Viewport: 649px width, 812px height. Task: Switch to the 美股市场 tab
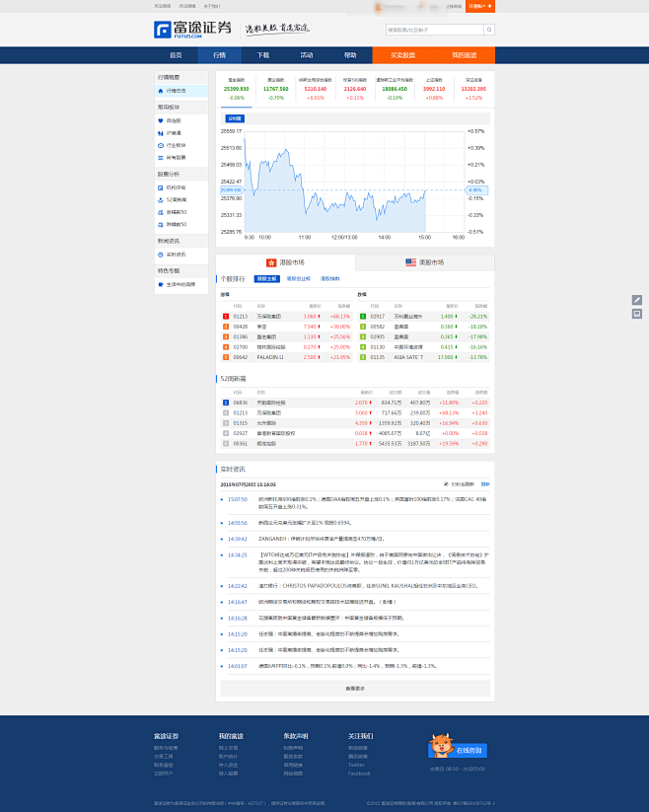[x=425, y=262]
